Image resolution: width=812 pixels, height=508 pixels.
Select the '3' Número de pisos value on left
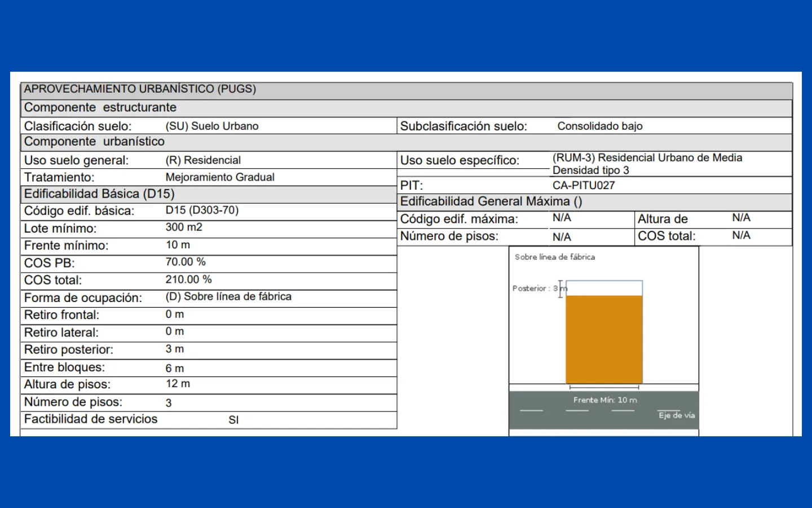(169, 403)
